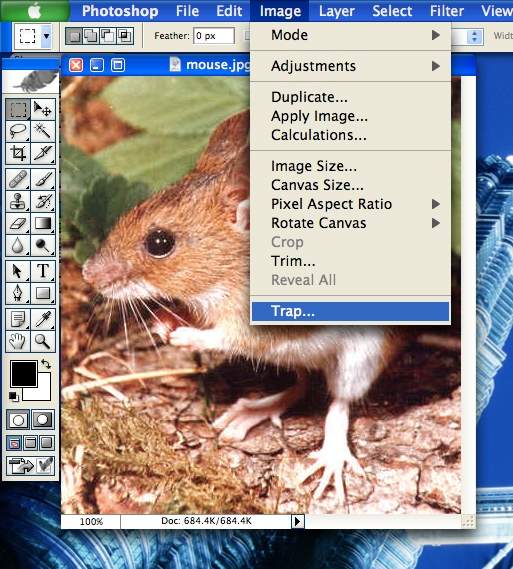Open the Select menu
The image size is (513, 569).
click(x=392, y=11)
